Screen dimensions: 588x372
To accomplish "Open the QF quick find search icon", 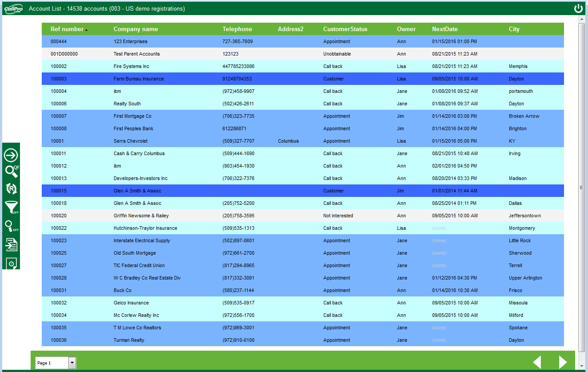I will tap(12, 172).
